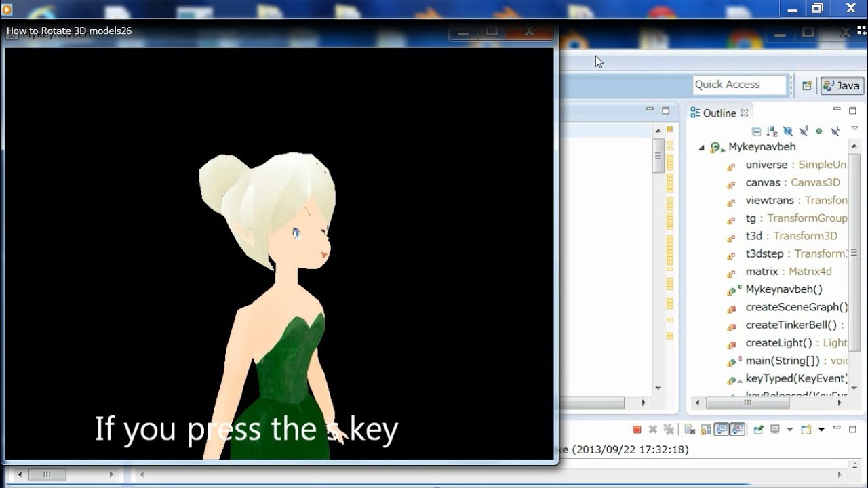This screenshot has width=868, height=488.
Task: Display Selected Console monitor icon
Action: (x=774, y=430)
